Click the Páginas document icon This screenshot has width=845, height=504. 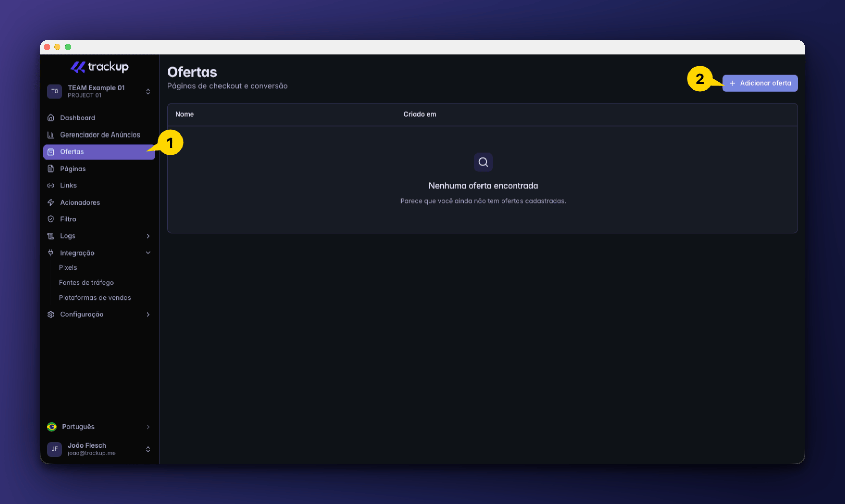point(51,169)
